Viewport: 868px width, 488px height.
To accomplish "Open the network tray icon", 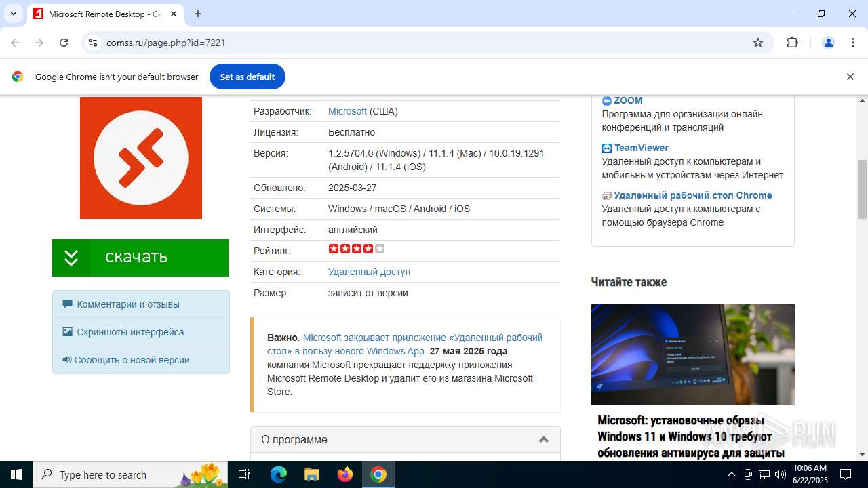I will (x=764, y=474).
